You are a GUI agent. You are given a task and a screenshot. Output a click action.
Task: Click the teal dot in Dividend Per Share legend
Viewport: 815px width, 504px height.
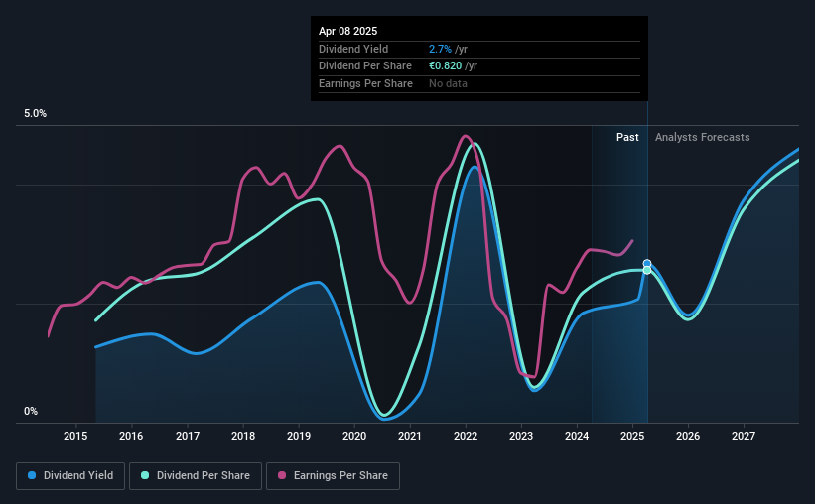click(145, 475)
